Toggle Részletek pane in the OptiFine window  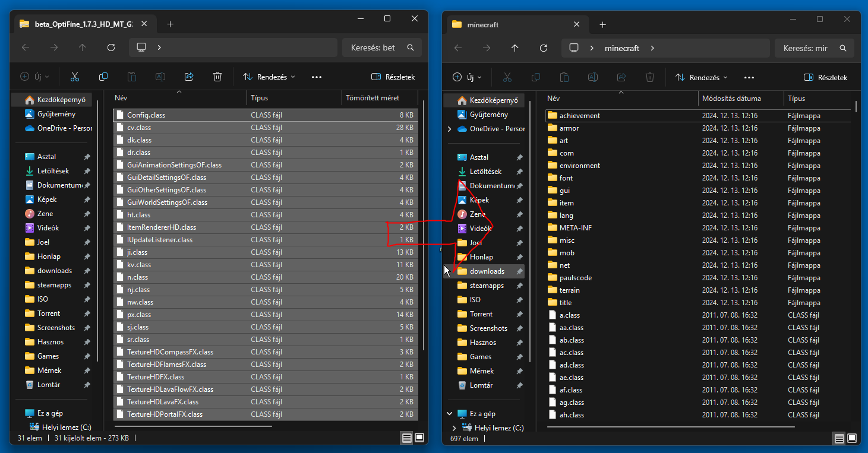(393, 77)
